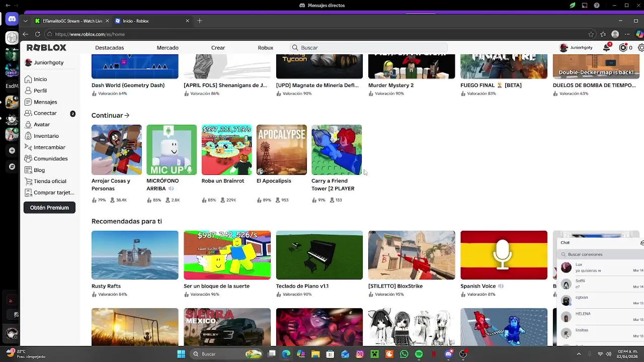Viewport: 644px width, 362px height.
Task: Open Inicio in Roblox sidebar
Action: point(40,79)
